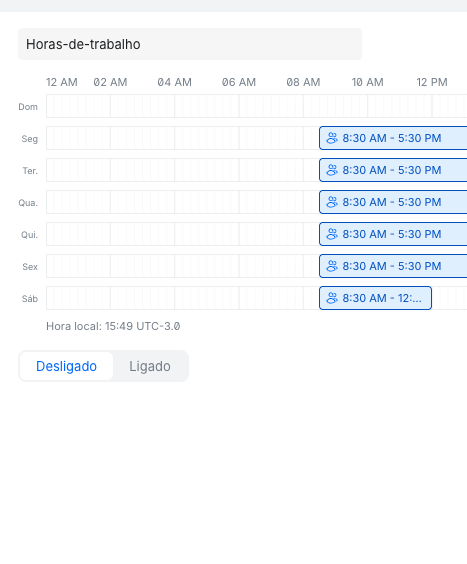Click the 12 PM slot in Sunday's row
This screenshot has height=564, width=467.
[436, 106]
